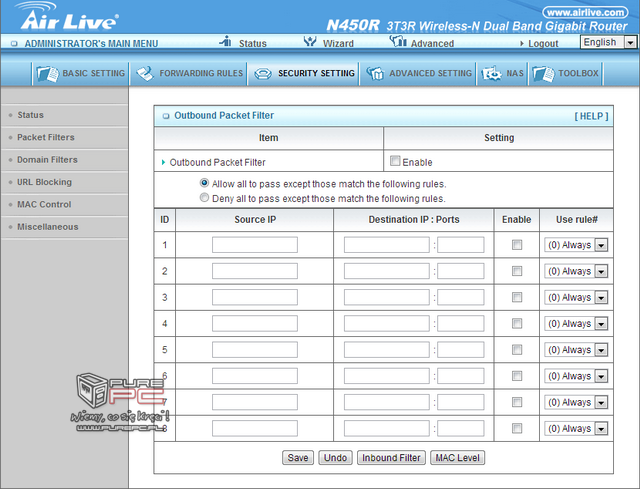Open the Wizard icon in top menu
This screenshot has width=640, height=489.
point(311,42)
